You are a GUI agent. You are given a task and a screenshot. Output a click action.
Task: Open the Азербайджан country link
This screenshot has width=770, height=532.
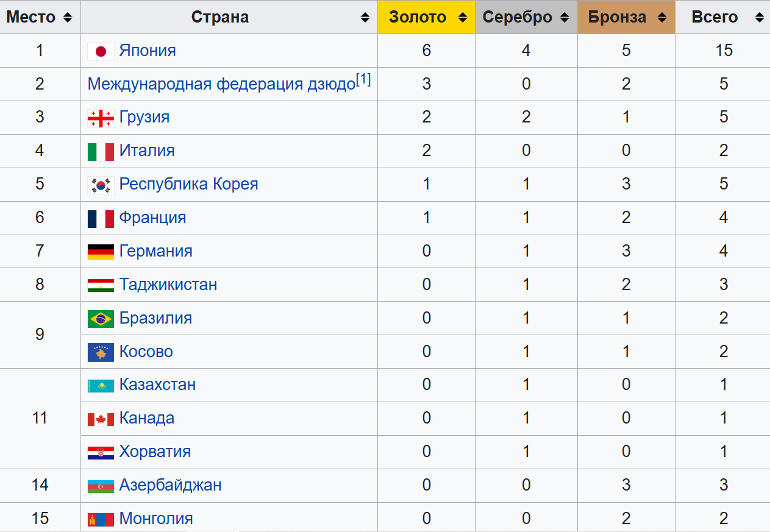(x=170, y=485)
